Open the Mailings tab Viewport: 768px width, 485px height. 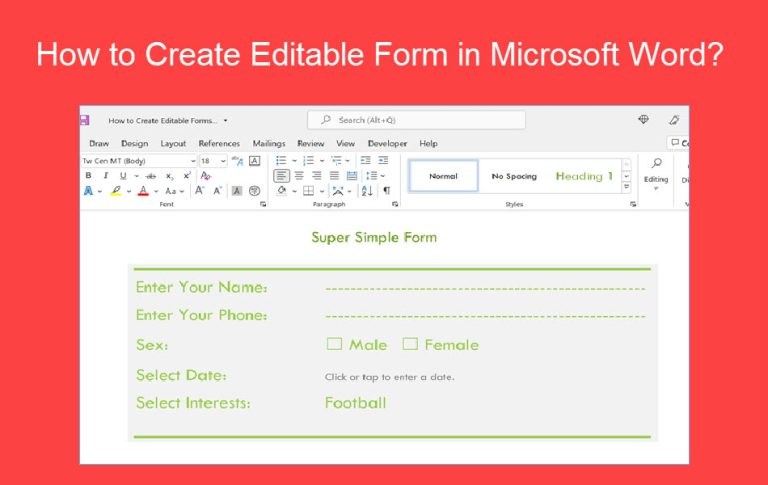point(269,144)
